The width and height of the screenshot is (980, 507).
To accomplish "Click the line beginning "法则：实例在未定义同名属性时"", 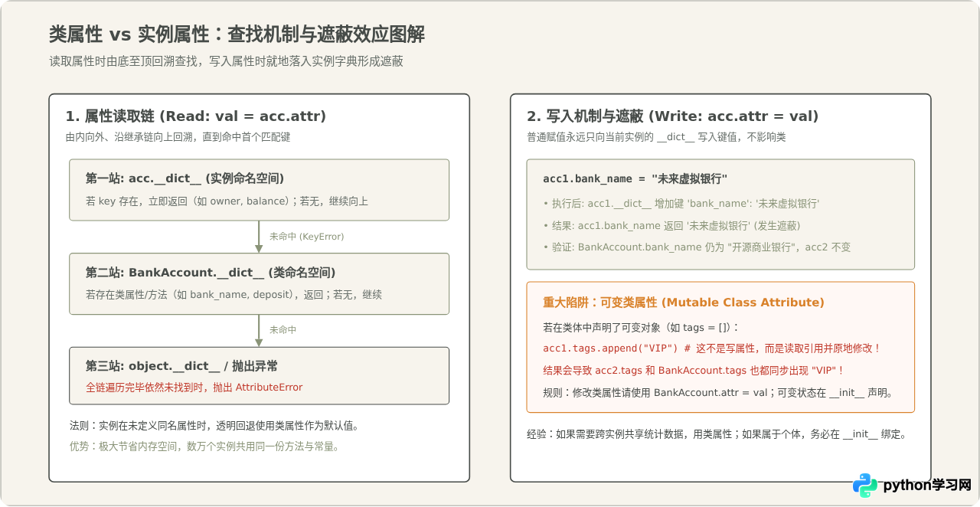I will pyautogui.click(x=214, y=426).
